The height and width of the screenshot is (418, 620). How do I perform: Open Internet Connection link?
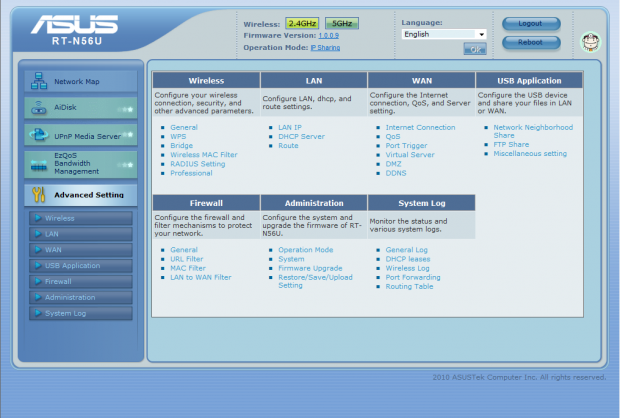click(420, 127)
